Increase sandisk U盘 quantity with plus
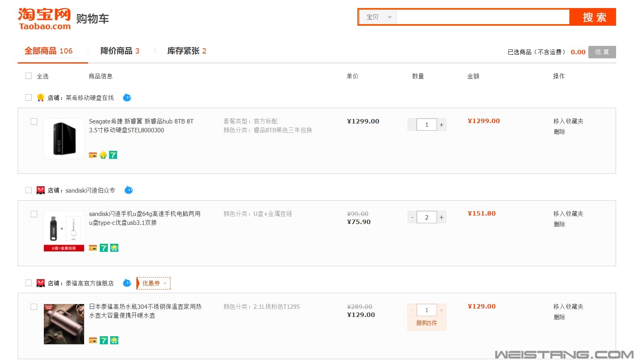The image size is (639, 364). pyautogui.click(x=441, y=217)
